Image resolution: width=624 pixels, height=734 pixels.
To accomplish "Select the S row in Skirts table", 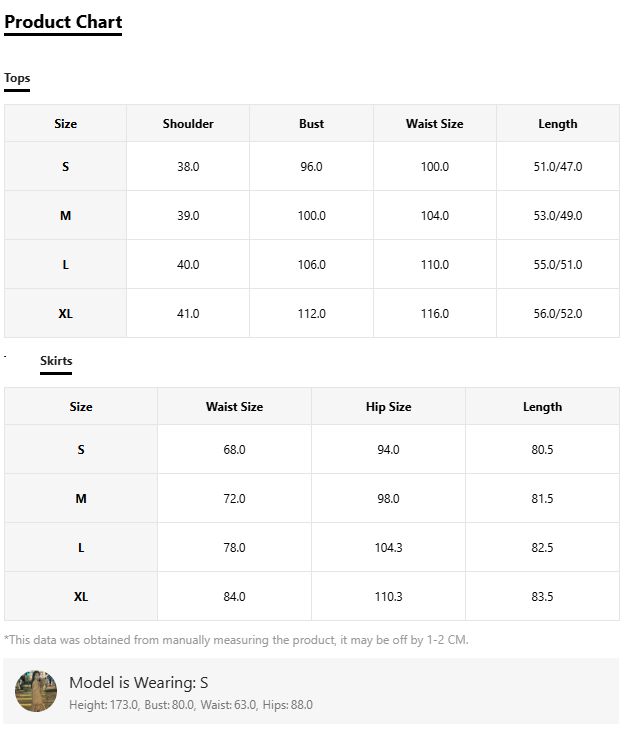I will click(x=312, y=450).
